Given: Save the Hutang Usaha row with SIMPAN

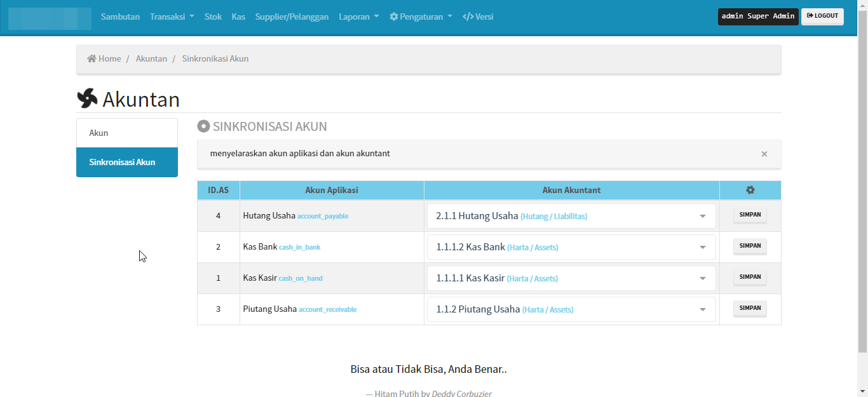Looking at the screenshot, I should [x=750, y=215].
